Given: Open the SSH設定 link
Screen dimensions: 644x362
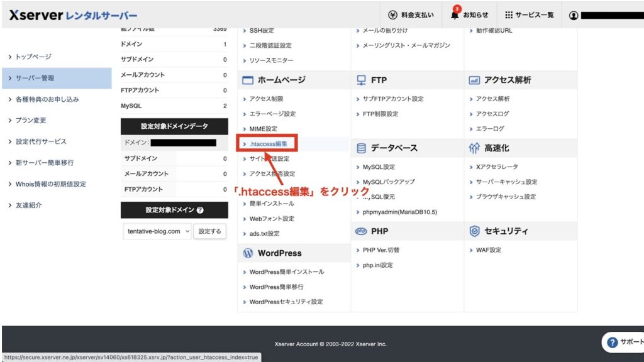Looking at the screenshot, I should click(x=261, y=31).
